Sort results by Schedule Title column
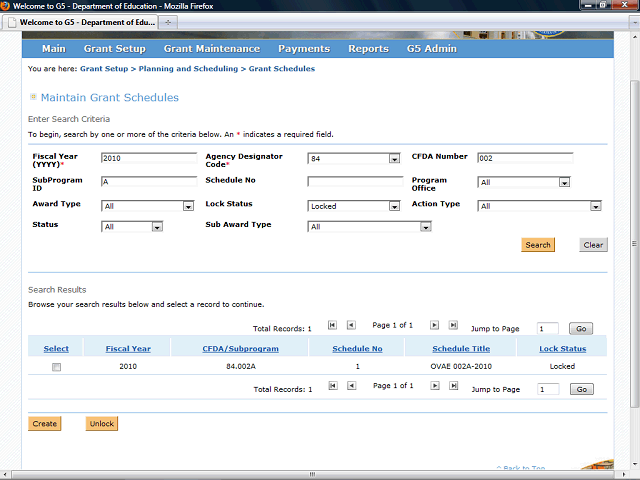The width and height of the screenshot is (640, 480). coord(461,349)
